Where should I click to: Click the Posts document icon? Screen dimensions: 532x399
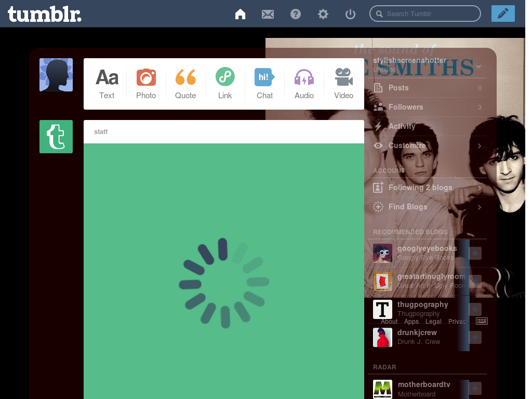[378, 88]
